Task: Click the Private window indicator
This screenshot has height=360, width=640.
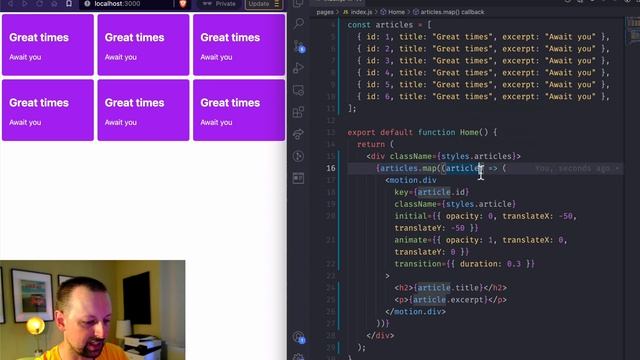Action: [x=220, y=4]
